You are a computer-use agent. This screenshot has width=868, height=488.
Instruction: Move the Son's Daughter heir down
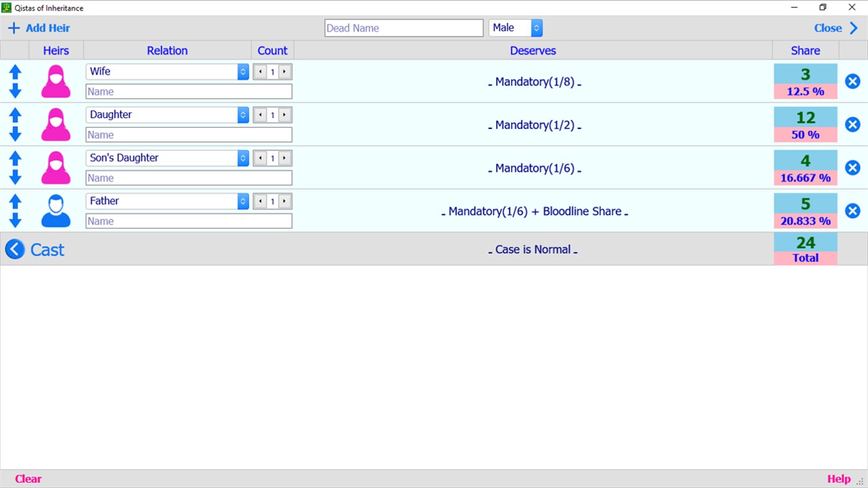pos(15,177)
